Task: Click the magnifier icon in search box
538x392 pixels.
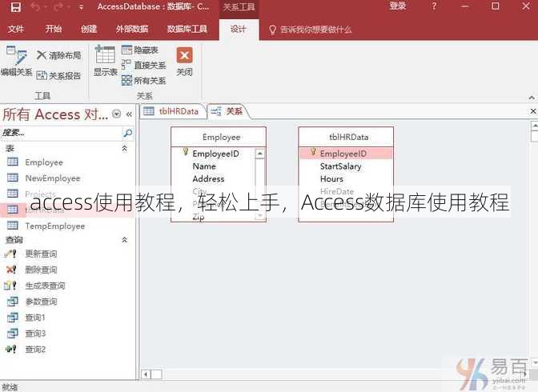Action: [127, 133]
